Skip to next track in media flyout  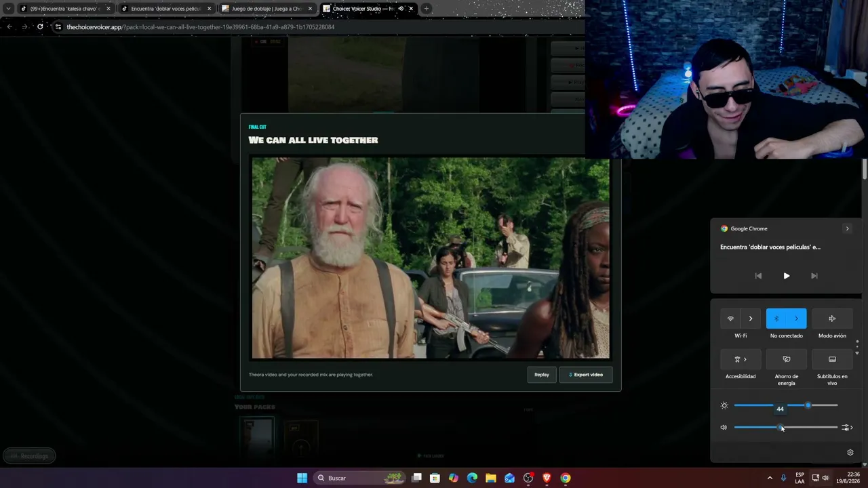pyautogui.click(x=814, y=276)
